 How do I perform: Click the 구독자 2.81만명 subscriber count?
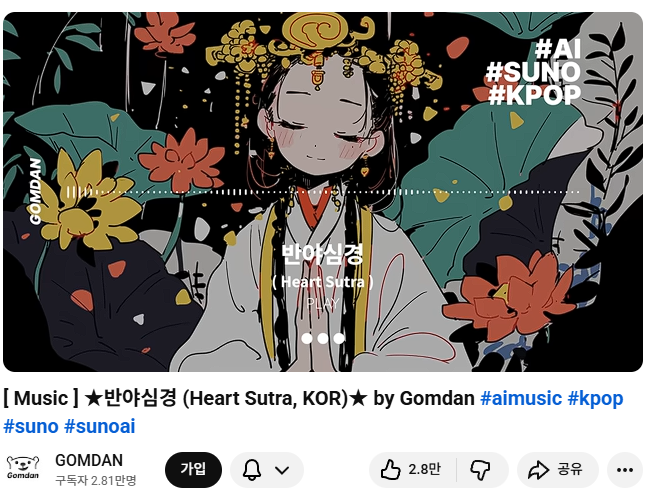(96, 480)
